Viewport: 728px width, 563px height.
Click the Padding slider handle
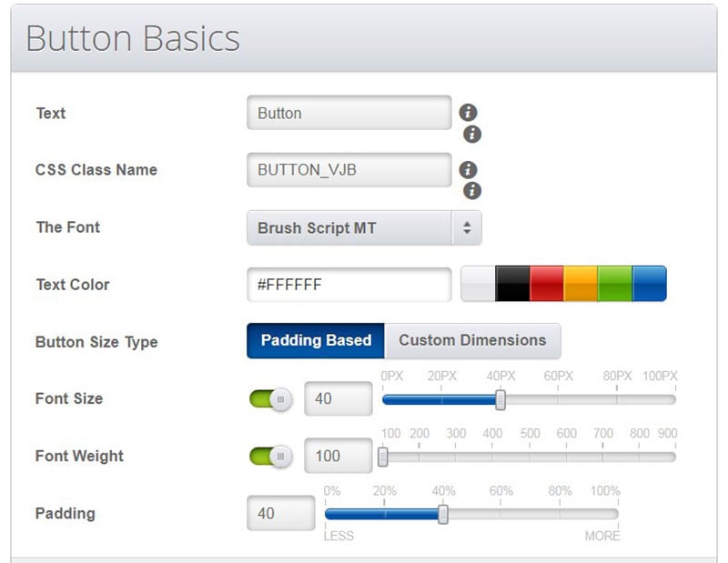coord(443,514)
